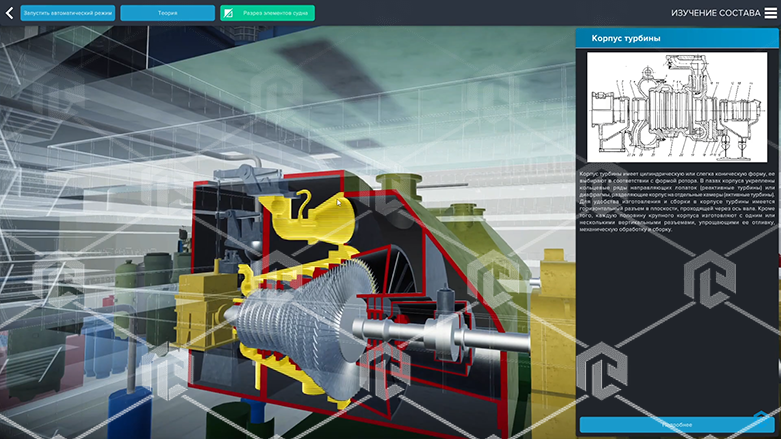Click the Подробнее button in the info panel

[677, 425]
